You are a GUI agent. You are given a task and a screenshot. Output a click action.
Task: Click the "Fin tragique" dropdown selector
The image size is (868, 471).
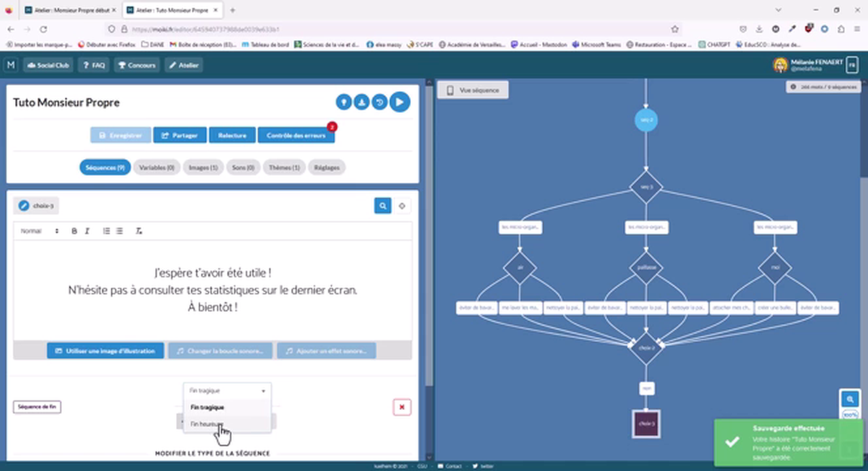point(226,391)
